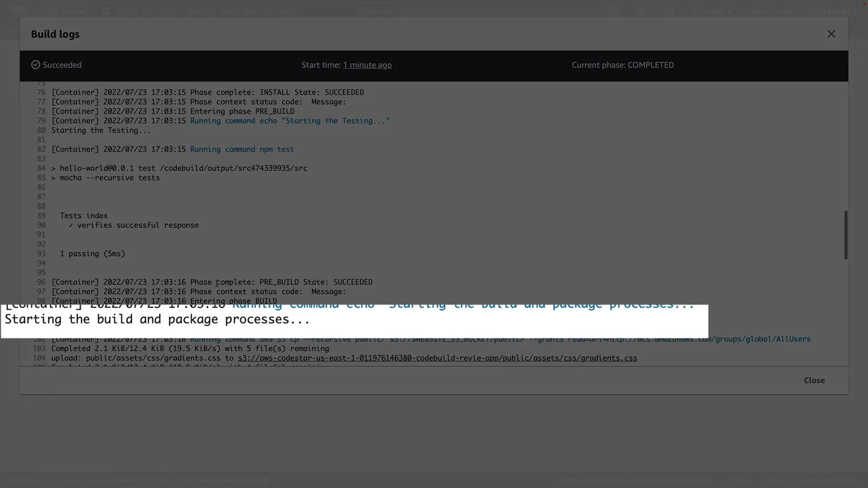Click the 'Current phase: COMPLETED' status text
This screenshot has height=488, width=868.
623,65
